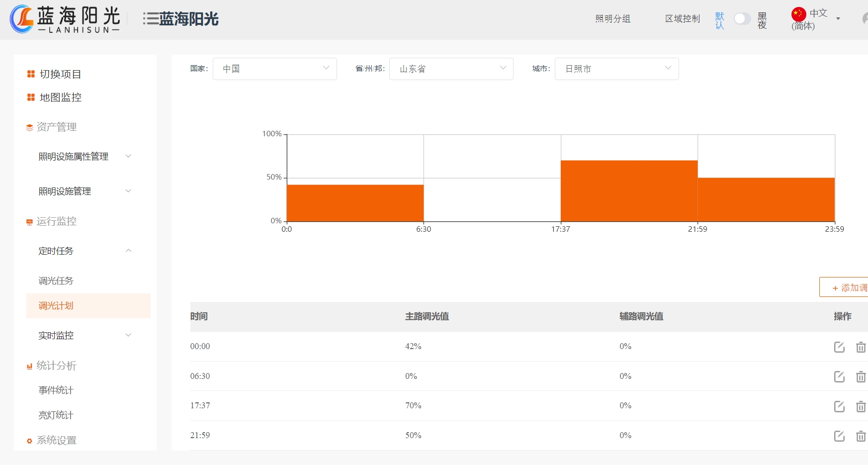The image size is (868, 465).
Task: Toggle the 默认/黑夜 theme switch
Action: [742, 19]
